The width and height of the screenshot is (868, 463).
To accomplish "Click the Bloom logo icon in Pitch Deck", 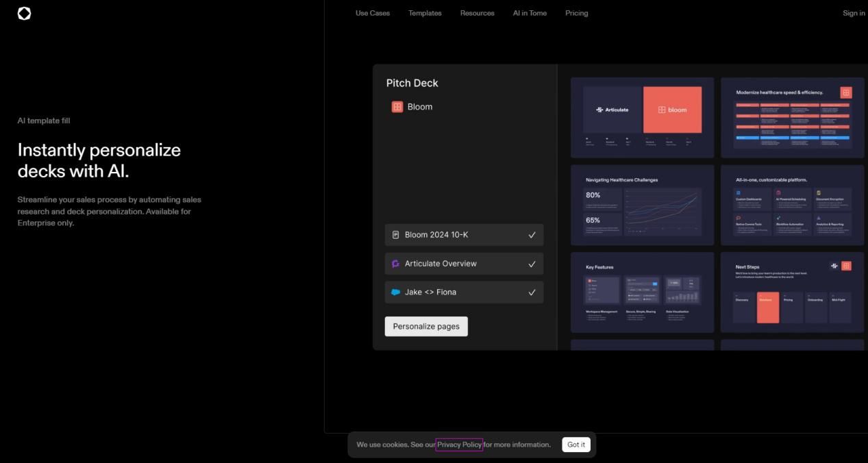I will point(397,107).
